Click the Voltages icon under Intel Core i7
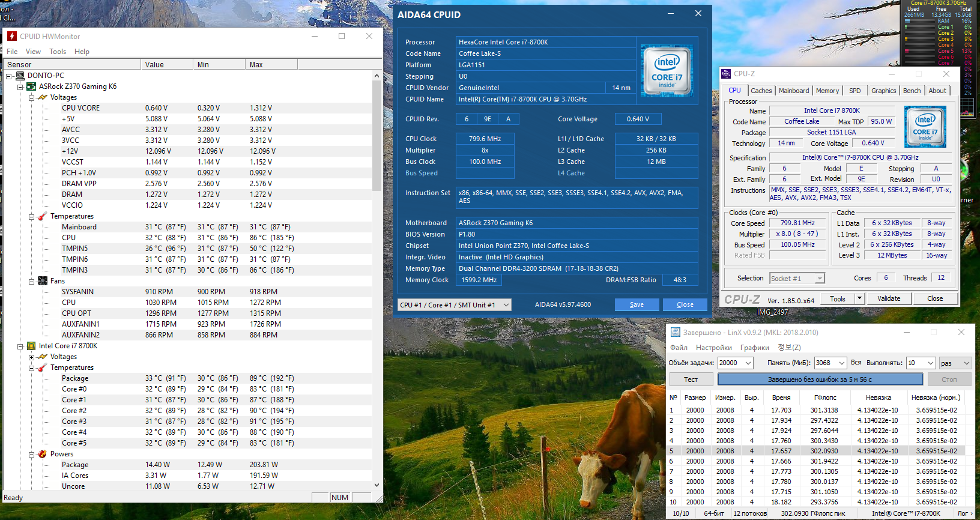 tap(43, 357)
